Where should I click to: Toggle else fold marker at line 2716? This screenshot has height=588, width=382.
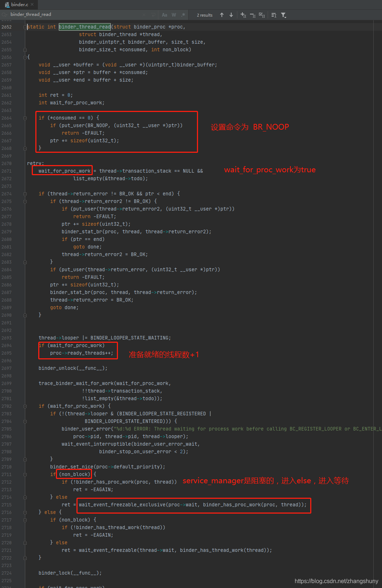(x=25, y=513)
